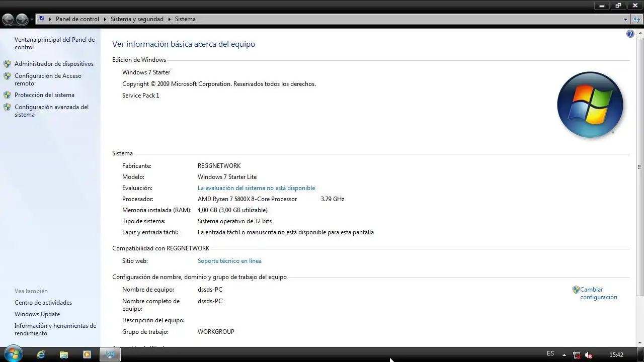
Task: Click shield icon beside Protección del sistema
Action: [7, 95]
